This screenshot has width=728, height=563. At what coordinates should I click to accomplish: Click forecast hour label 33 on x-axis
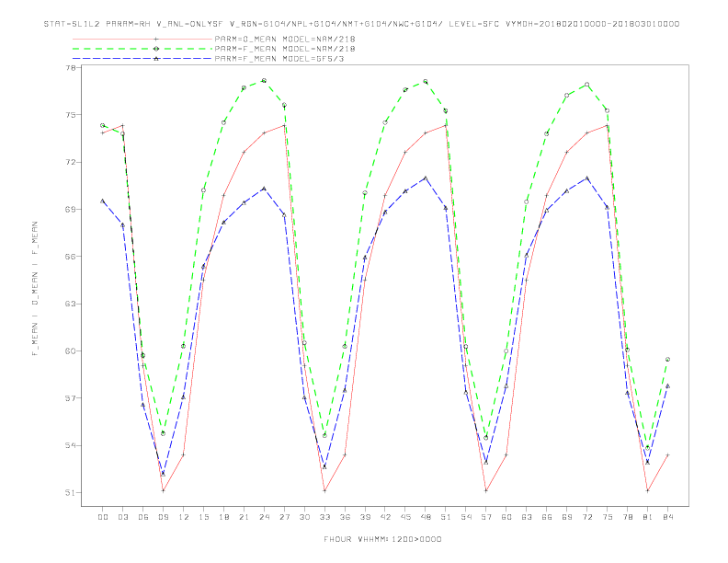tap(324, 517)
